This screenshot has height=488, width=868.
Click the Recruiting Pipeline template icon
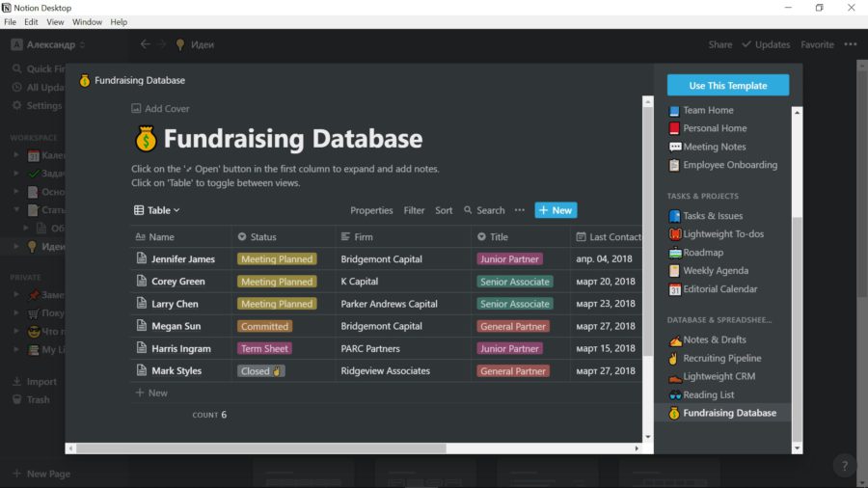674,359
